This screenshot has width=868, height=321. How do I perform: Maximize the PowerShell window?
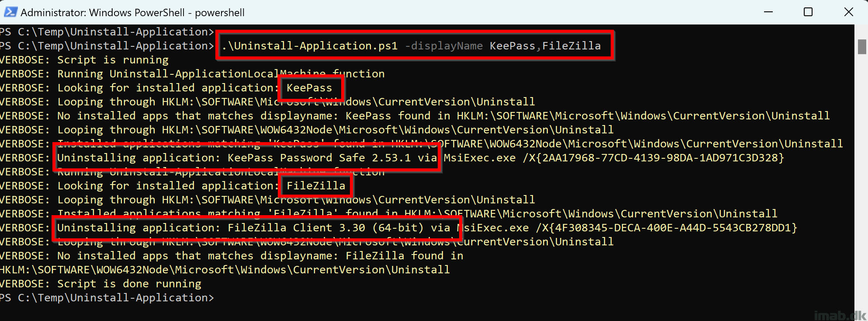808,12
